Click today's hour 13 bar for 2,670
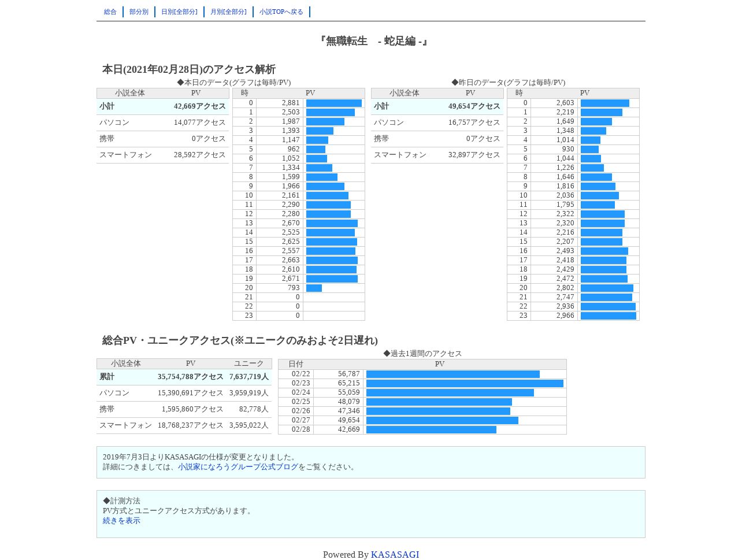Image resolution: width=742 pixels, height=560 pixels. (332, 223)
